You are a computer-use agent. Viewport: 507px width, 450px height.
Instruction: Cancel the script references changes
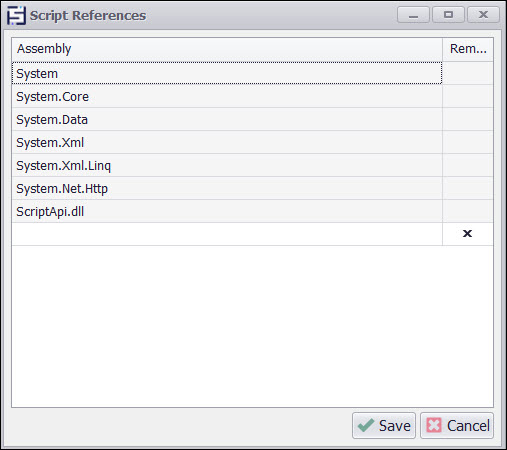pos(457,426)
